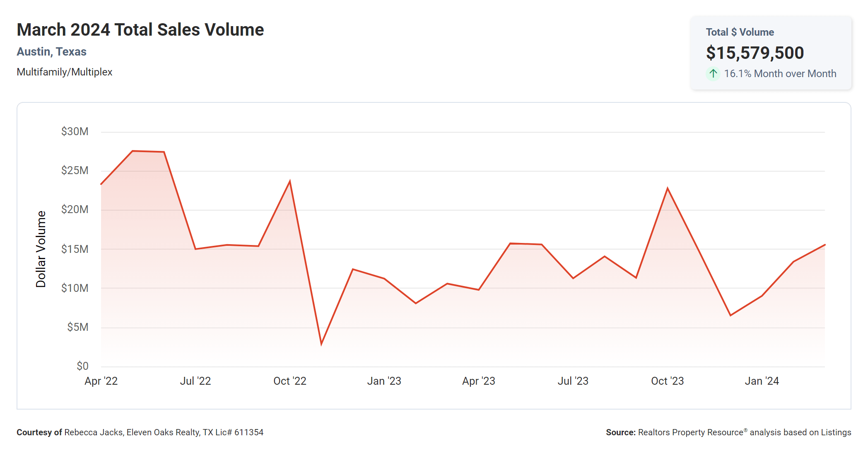Click the $30M y-axis label
Image resolution: width=868 pixels, height=456 pixels.
click(75, 132)
